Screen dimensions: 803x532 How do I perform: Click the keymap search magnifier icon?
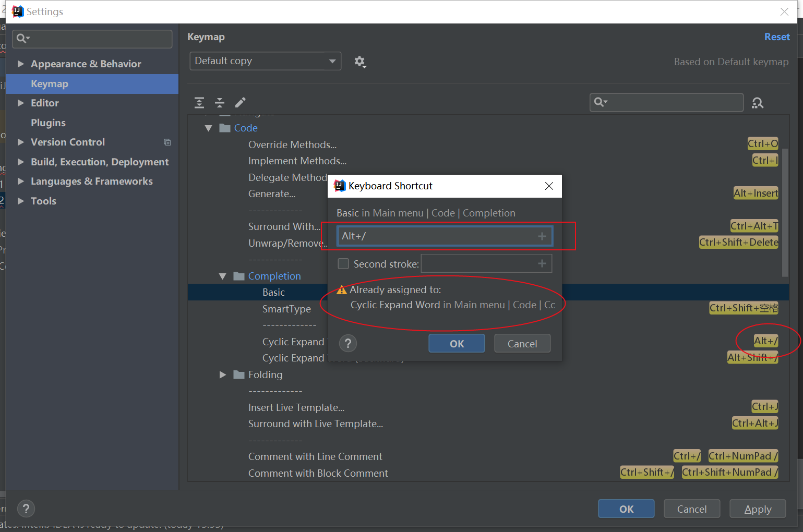601,102
